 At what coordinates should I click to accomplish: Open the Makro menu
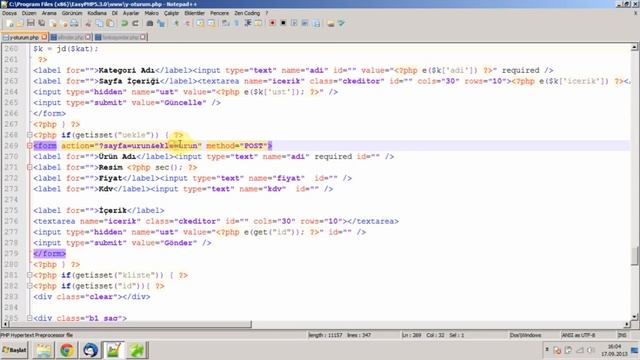151,13
